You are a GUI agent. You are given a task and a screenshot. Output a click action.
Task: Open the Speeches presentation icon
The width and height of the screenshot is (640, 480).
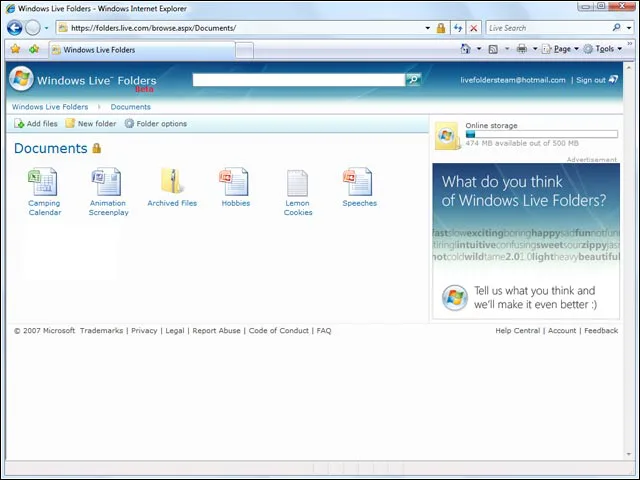(358, 182)
